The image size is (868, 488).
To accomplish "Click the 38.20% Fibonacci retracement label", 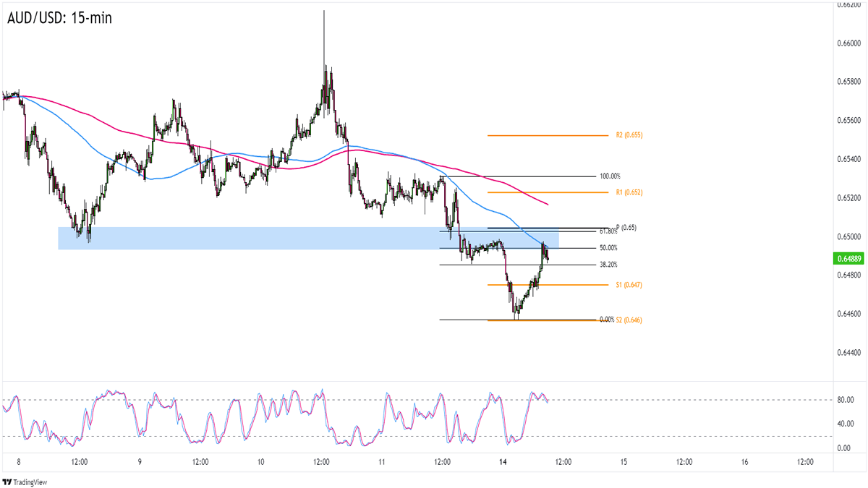I will [x=608, y=265].
